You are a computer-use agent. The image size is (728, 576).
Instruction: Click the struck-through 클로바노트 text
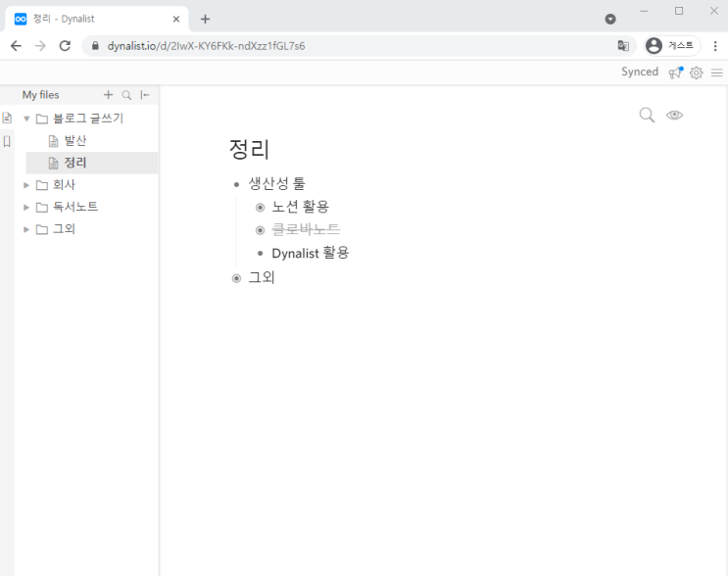(x=306, y=229)
